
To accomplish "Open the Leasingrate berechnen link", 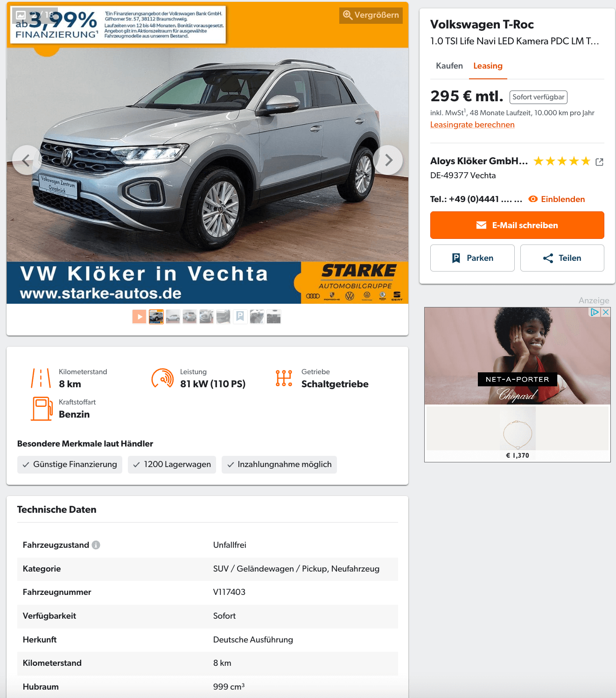I will [x=472, y=125].
